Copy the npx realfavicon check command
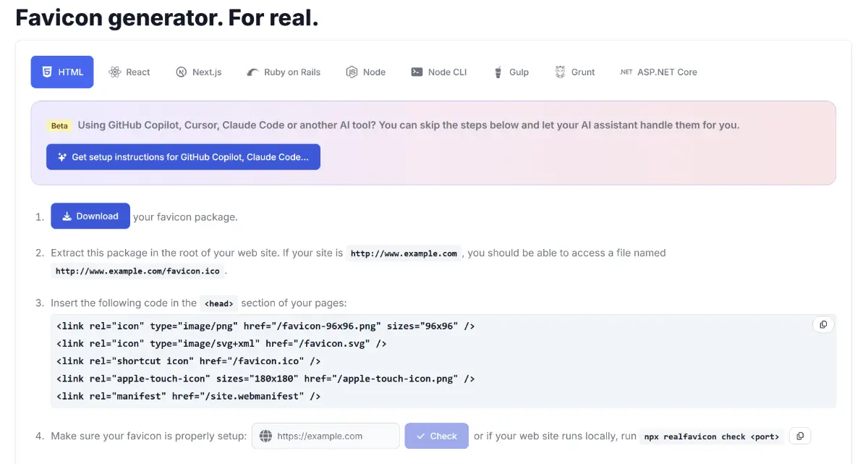Screen dimensions: 868x464 800,436
